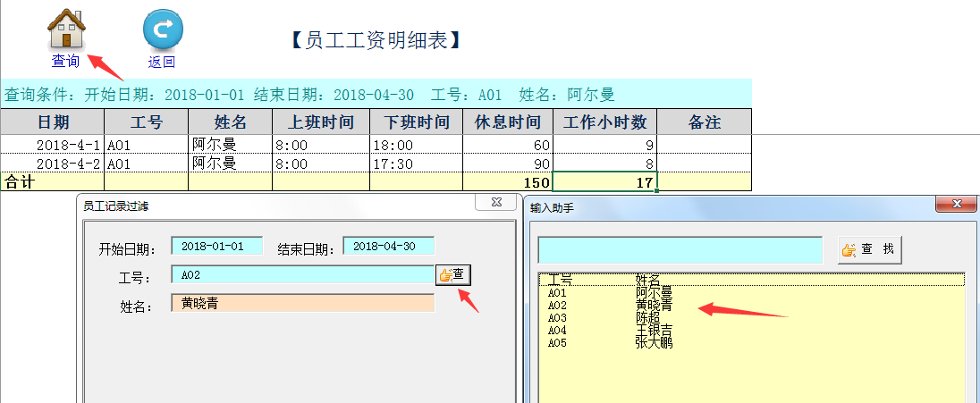Click the 查 lookup button beside 工号
The height and width of the screenshot is (403, 980).
(x=453, y=274)
